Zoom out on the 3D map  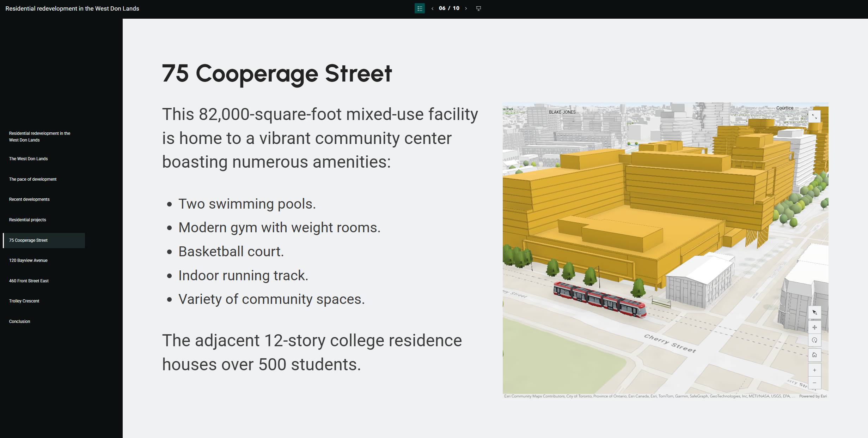point(814,383)
